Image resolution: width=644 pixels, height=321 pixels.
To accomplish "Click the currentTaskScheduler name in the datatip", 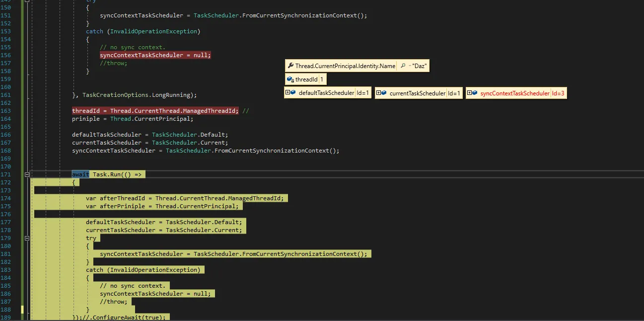I will point(417,93).
